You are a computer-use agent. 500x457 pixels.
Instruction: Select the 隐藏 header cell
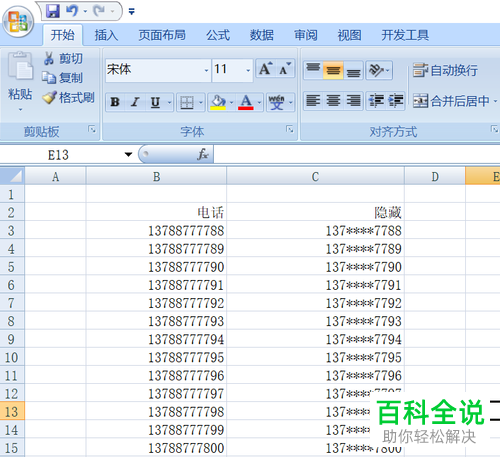click(315, 212)
